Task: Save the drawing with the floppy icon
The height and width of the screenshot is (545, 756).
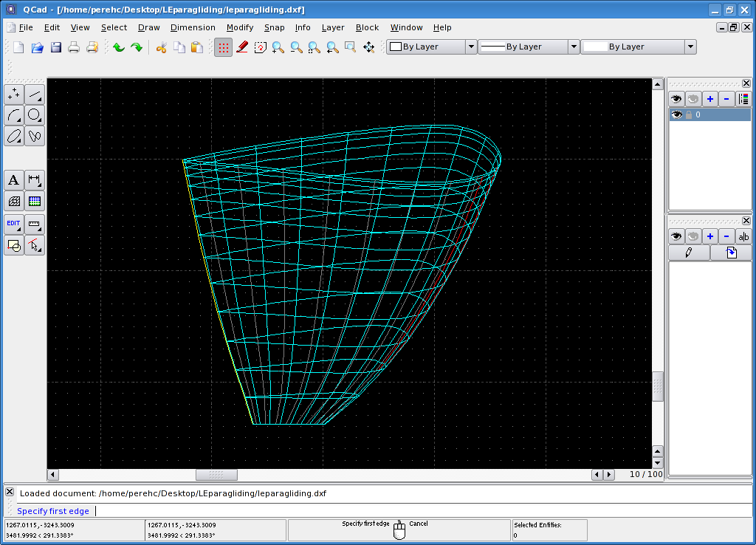Action: 56,47
